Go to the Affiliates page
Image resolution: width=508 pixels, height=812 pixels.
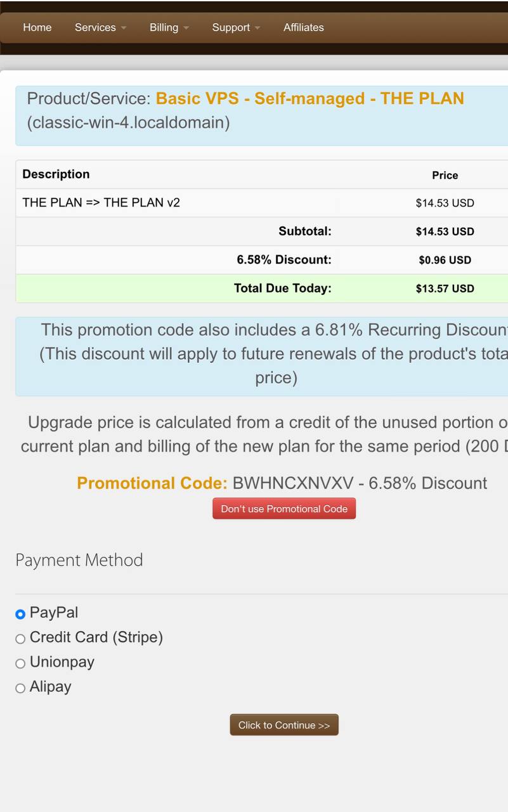tap(303, 27)
